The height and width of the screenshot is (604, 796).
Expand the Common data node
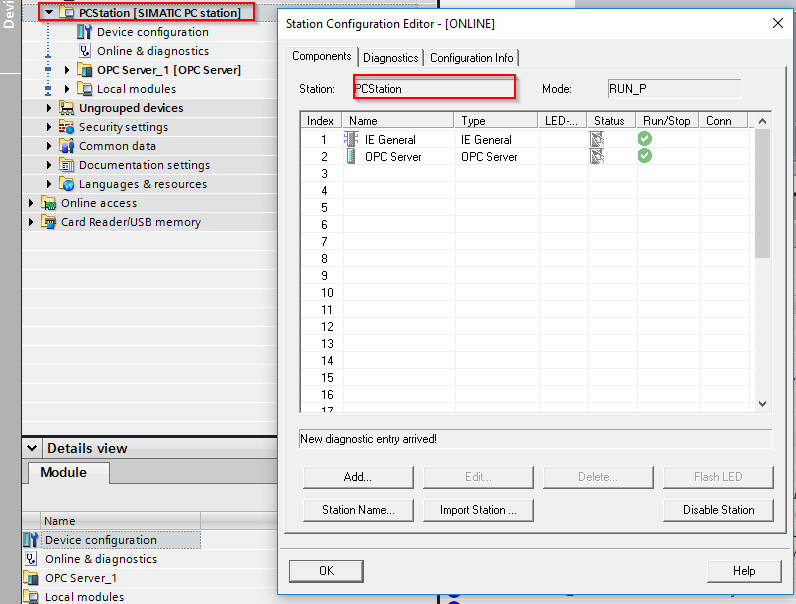49,146
